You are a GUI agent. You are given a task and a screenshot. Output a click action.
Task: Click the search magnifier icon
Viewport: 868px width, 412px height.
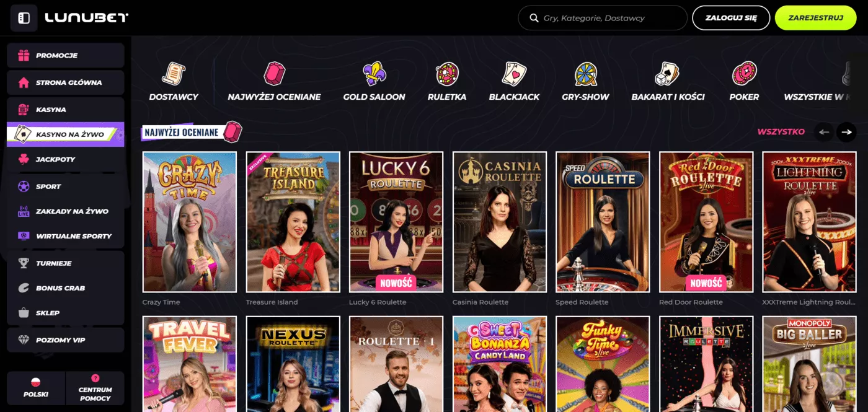click(533, 18)
